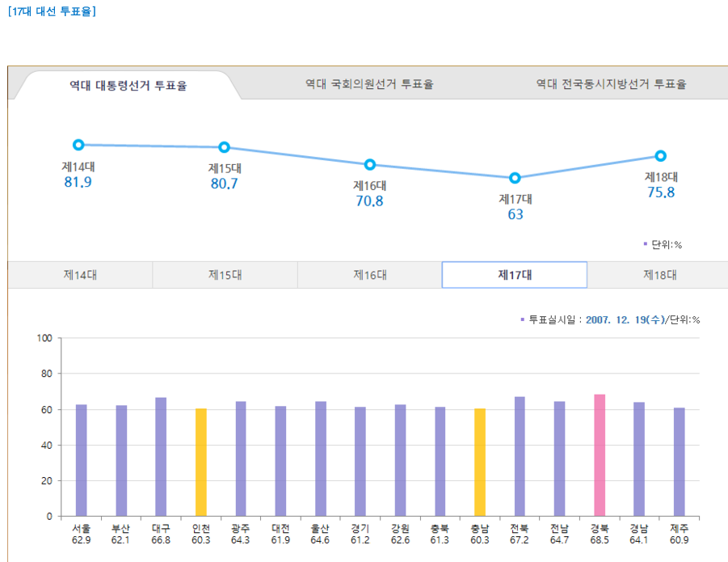Open the 역대 전국동시지방선거 투표율 tab

[615, 82]
